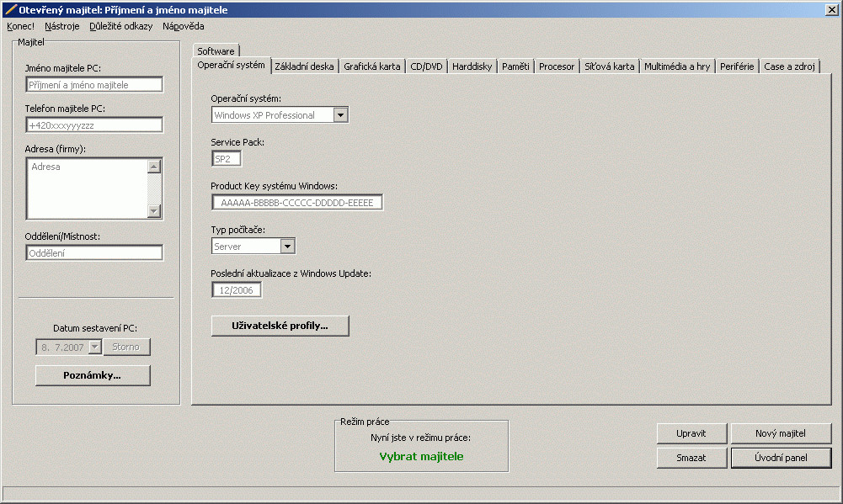Click the Storno button

point(126,347)
